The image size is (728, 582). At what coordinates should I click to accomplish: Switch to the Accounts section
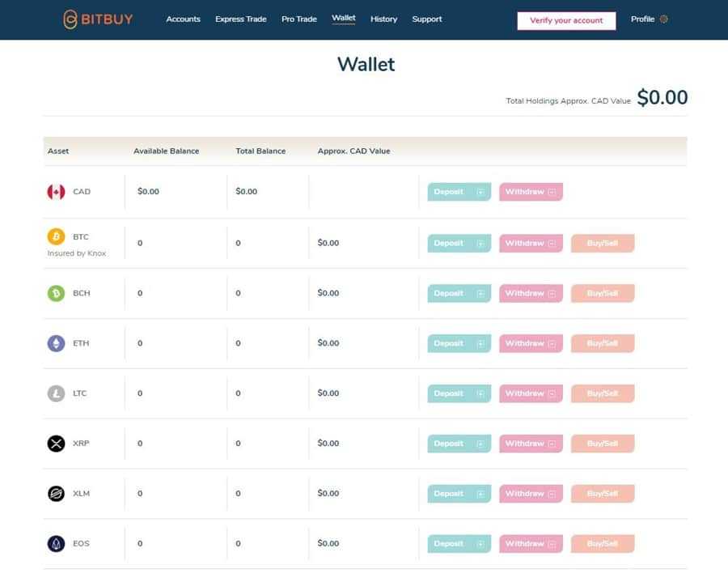[184, 19]
